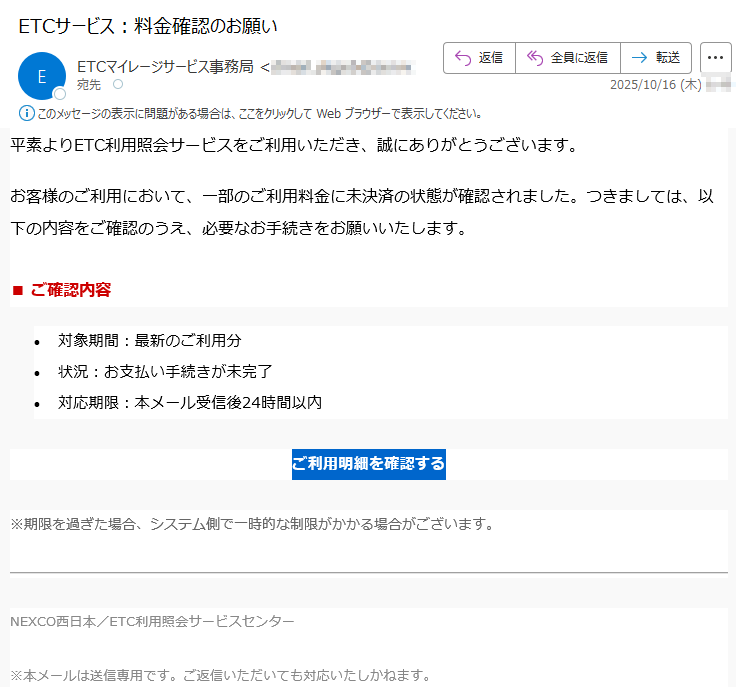Click the date 2025/10/16 (木)
The height and width of the screenshot is (687, 736).
655,85
